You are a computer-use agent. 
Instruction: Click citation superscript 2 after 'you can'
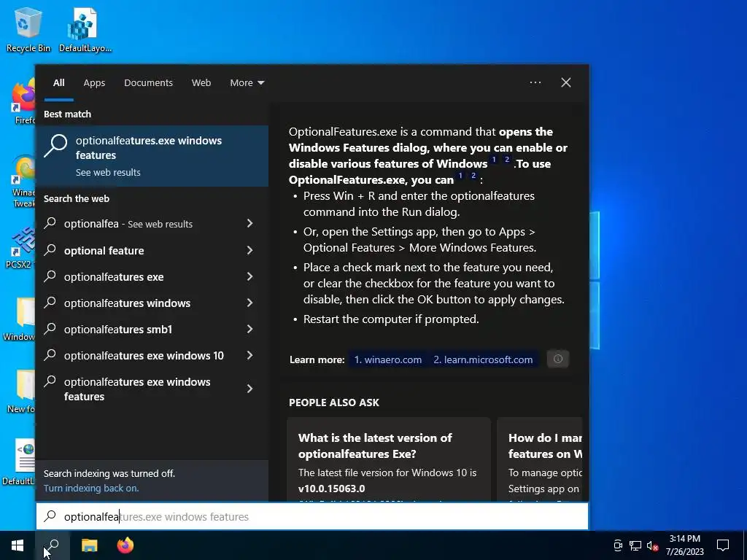pyautogui.click(x=473, y=175)
